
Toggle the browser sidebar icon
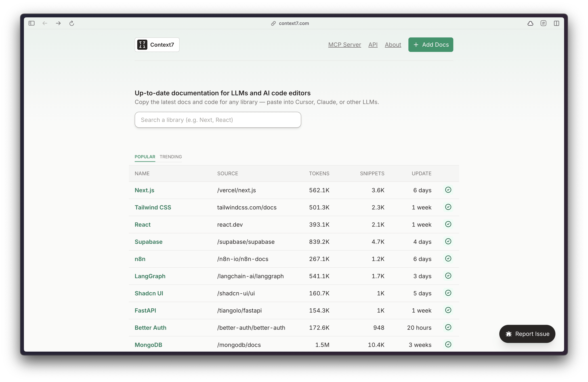click(x=32, y=23)
